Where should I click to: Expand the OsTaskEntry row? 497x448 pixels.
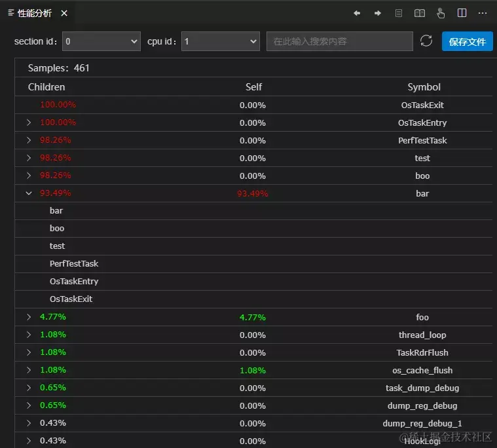click(29, 122)
